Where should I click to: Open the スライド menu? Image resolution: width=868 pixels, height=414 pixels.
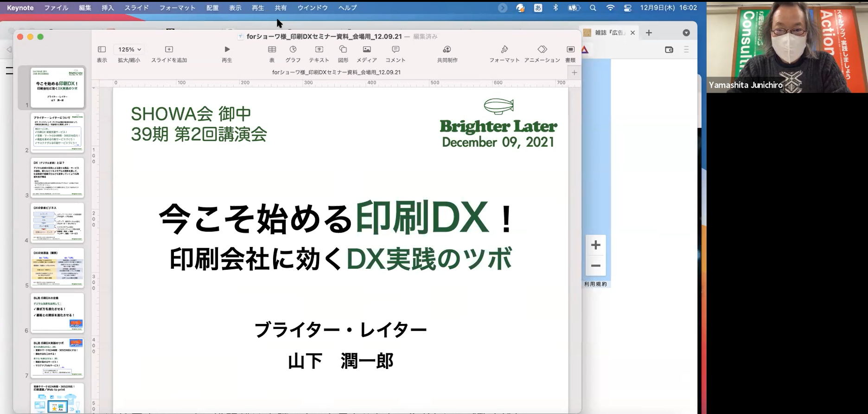(136, 8)
